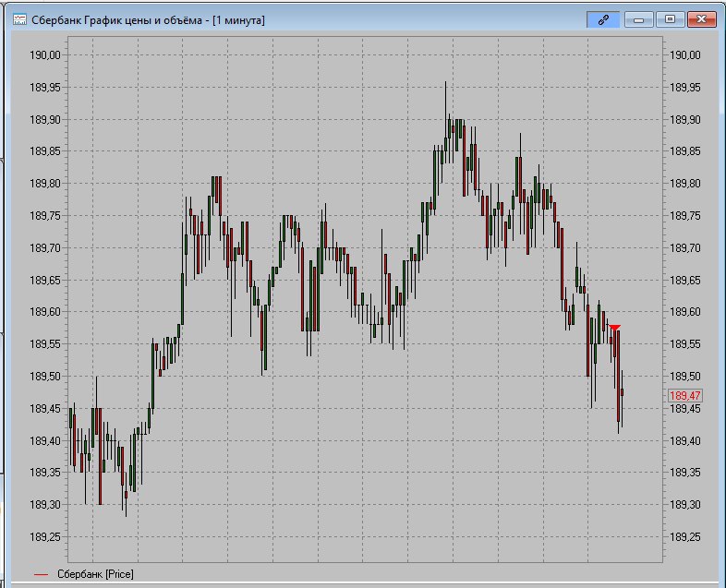Viewport: 726px width, 588px height.
Task: Click the right axis label 189,35
Action: coord(685,473)
